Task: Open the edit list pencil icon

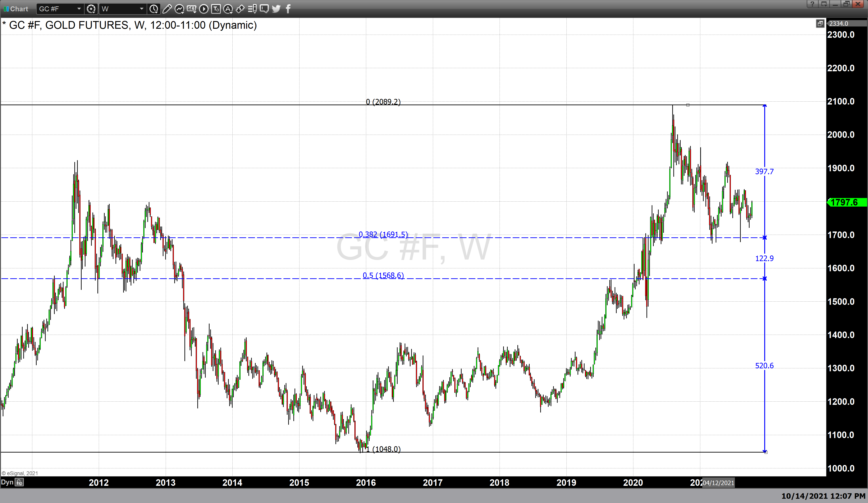Action: (252, 9)
